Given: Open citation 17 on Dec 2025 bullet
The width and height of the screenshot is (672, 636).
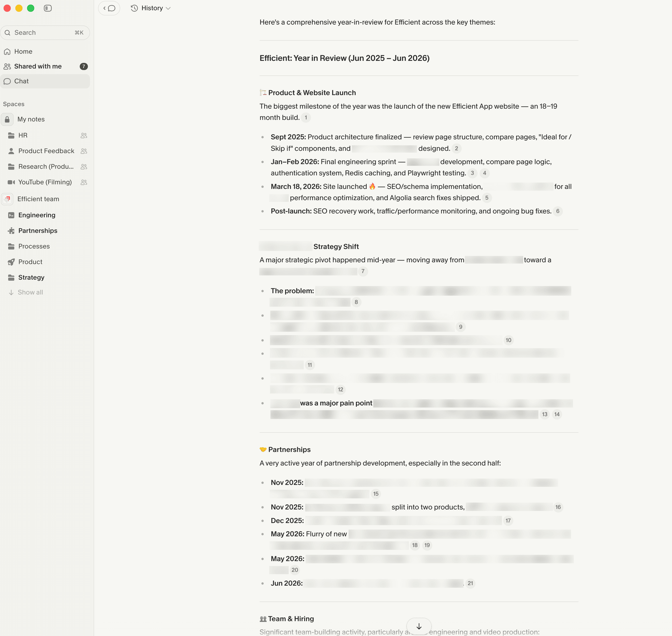Looking at the screenshot, I should pos(508,521).
